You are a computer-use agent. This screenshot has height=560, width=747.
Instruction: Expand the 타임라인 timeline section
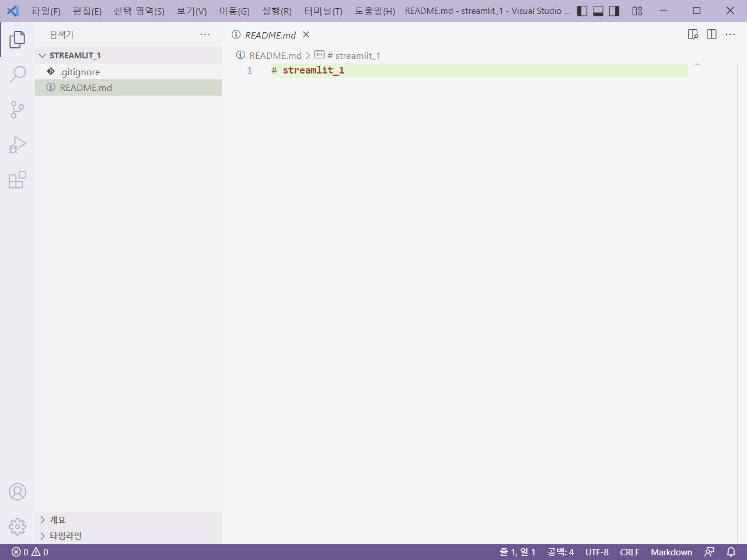coord(128,535)
